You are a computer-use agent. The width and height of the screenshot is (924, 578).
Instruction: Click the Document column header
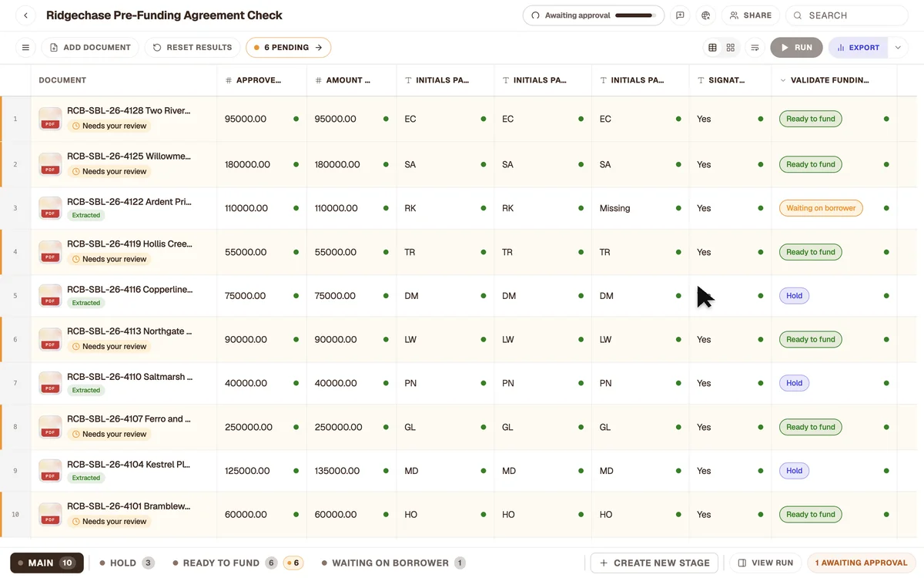coord(124,80)
